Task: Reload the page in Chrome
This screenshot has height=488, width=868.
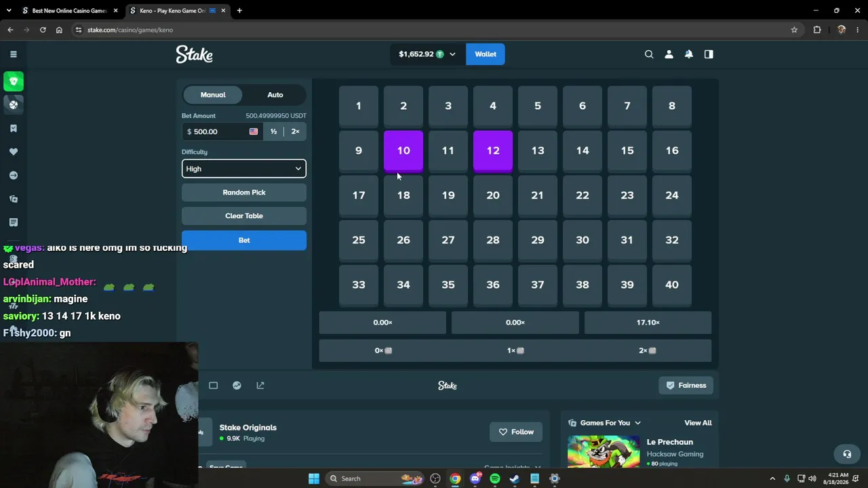Action: pyautogui.click(x=43, y=30)
